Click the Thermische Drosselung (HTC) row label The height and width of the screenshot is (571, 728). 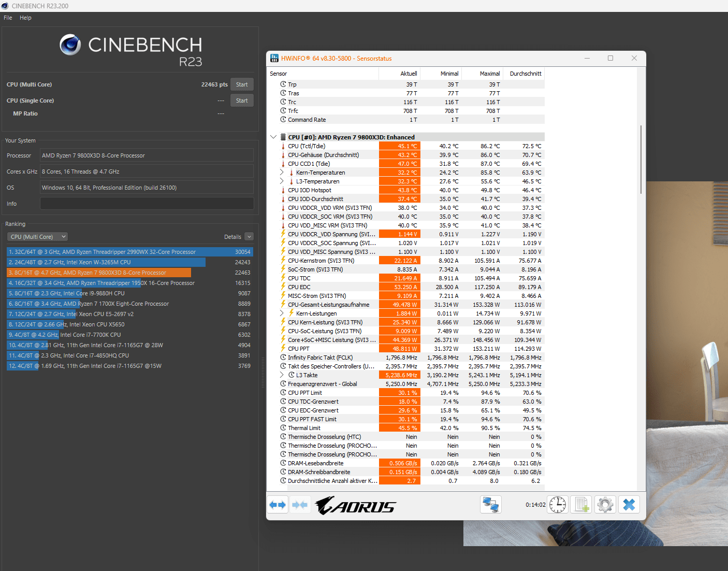324,437
